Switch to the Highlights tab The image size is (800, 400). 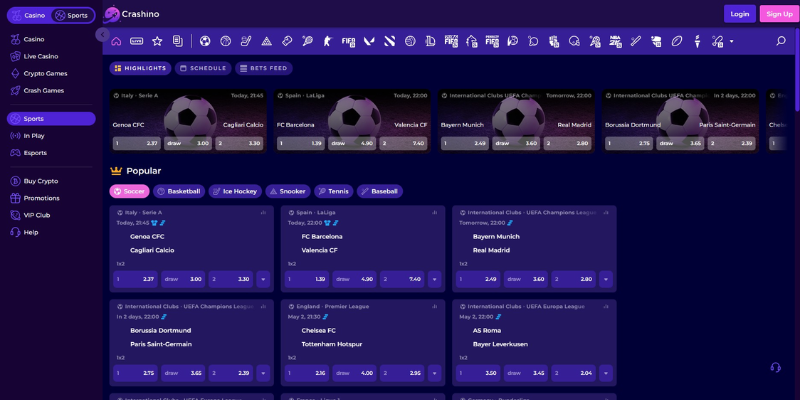140,68
